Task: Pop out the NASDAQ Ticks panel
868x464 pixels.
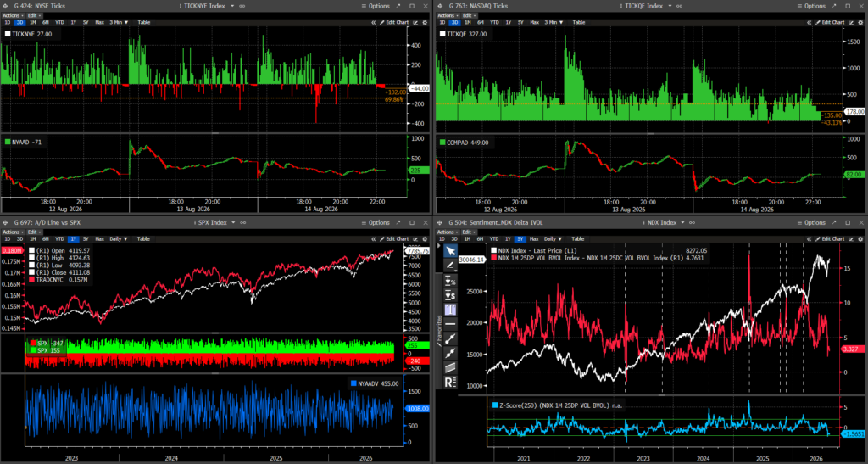Action: pyautogui.click(x=834, y=6)
